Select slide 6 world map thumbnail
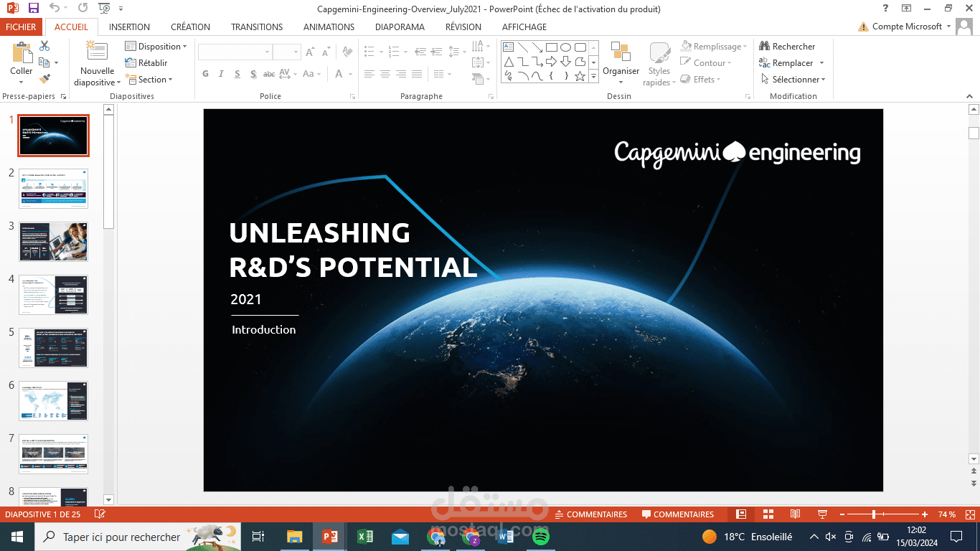The image size is (980, 551). pos(54,401)
